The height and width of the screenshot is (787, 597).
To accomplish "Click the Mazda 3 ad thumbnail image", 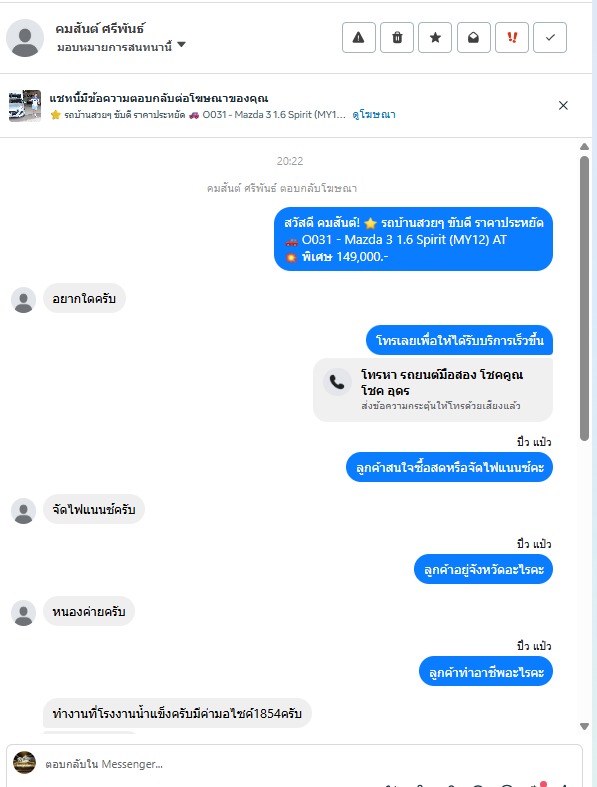I will pyautogui.click(x=25, y=105).
